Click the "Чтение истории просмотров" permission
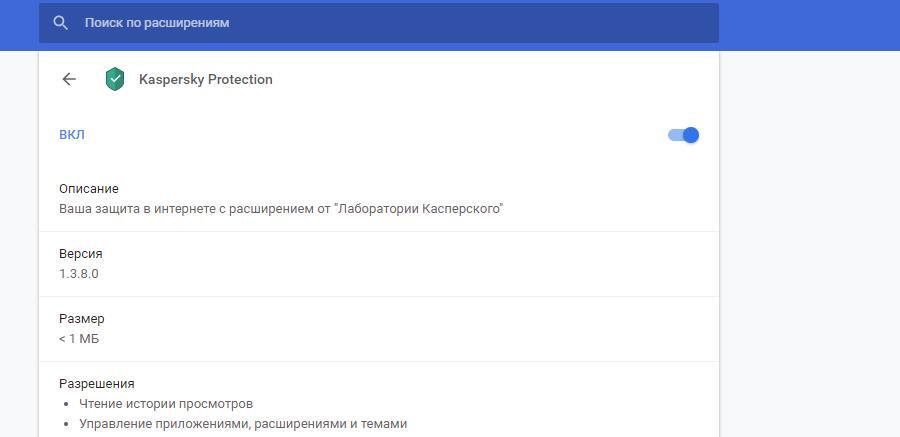This screenshot has height=437, width=900. click(x=166, y=404)
